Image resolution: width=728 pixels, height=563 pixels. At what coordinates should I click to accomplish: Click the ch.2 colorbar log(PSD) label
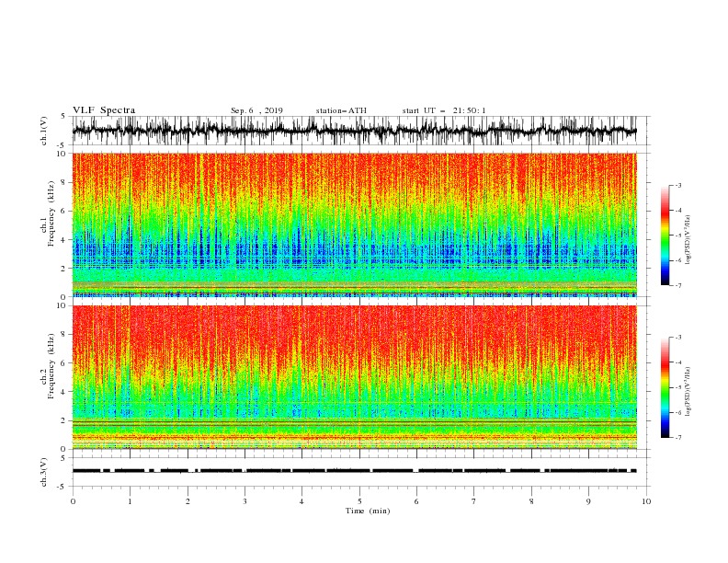point(688,392)
